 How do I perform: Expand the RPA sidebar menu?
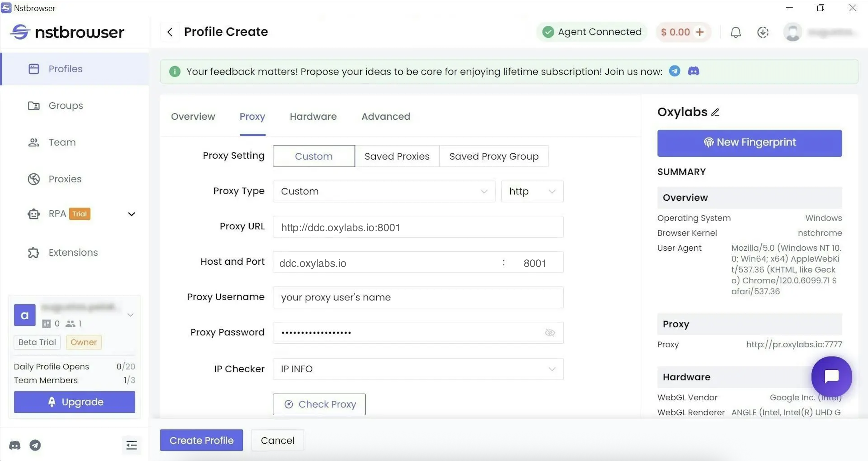pyautogui.click(x=131, y=214)
